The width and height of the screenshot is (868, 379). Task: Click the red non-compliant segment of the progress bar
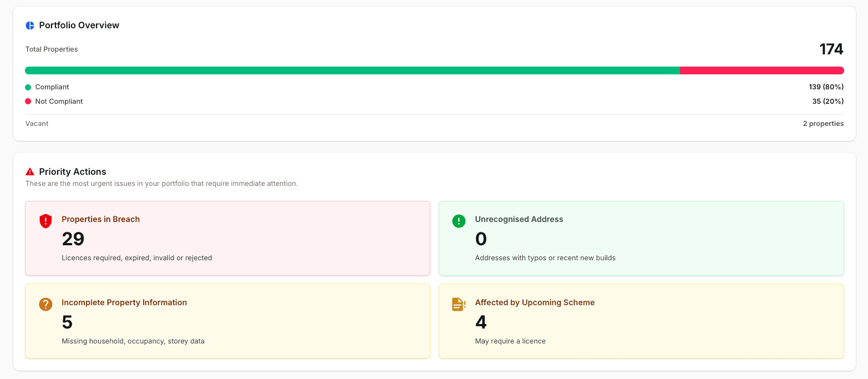click(762, 70)
